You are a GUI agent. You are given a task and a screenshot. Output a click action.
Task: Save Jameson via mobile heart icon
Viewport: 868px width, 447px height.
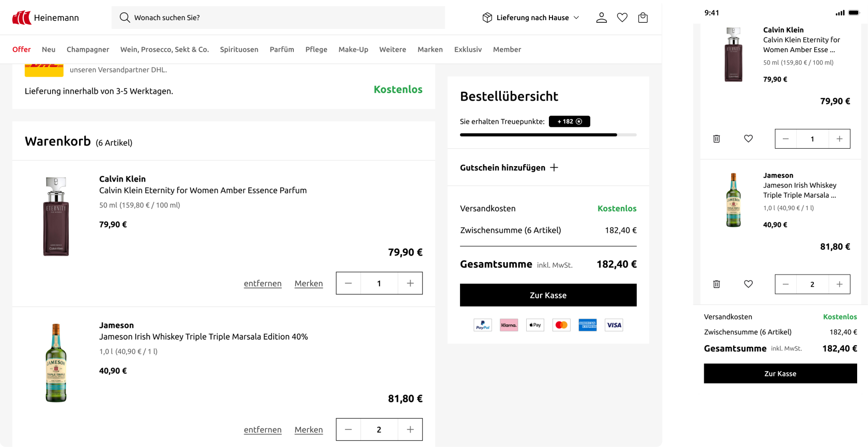coord(748,284)
